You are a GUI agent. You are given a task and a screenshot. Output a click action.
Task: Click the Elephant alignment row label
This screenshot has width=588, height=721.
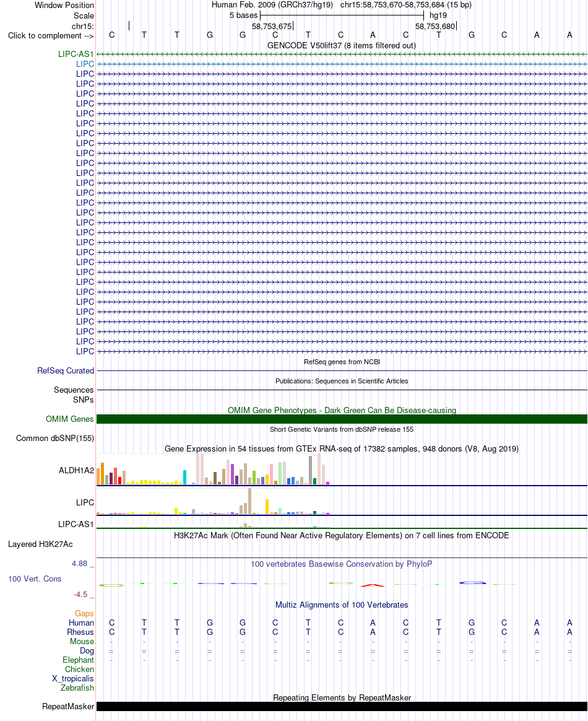78,660
